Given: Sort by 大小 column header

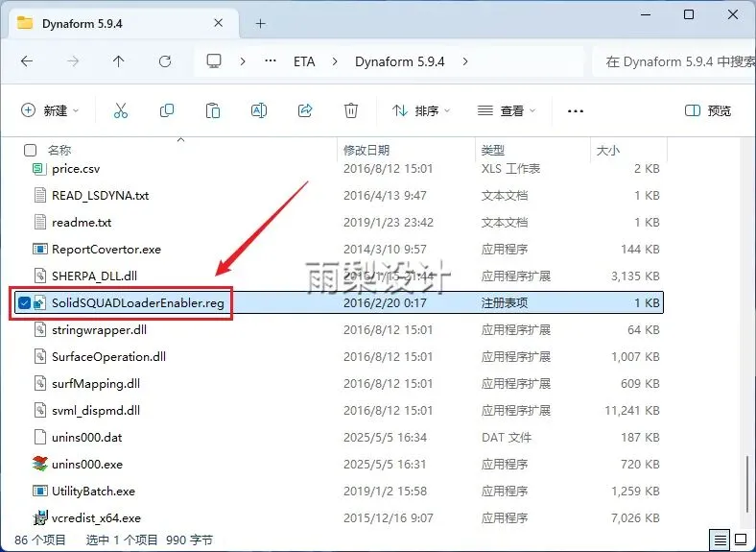Looking at the screenshot, I should 607,150.
